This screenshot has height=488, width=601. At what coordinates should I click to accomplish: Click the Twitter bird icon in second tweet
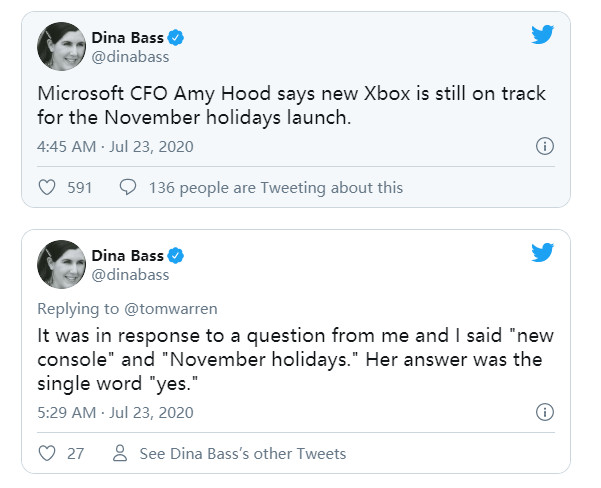542,252
